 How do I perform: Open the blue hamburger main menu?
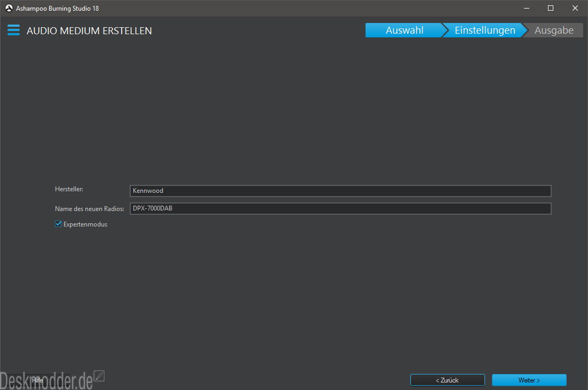(13, 30)
